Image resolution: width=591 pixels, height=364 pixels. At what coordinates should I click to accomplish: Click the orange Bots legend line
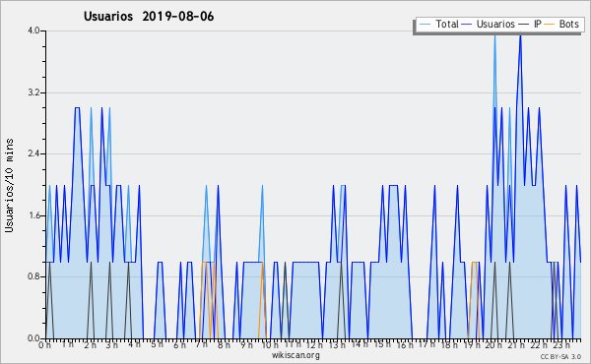551,25
